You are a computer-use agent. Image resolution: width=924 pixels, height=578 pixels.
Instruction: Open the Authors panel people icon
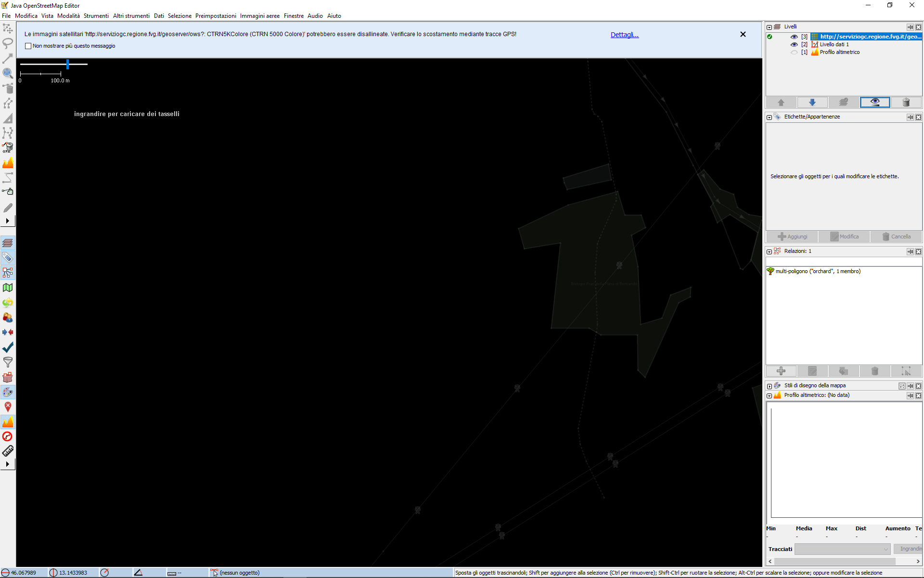coord(8,317)
